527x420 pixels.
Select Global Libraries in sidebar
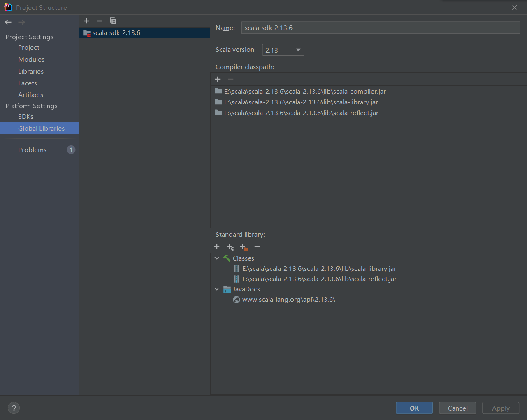click(x=39, y=128)
